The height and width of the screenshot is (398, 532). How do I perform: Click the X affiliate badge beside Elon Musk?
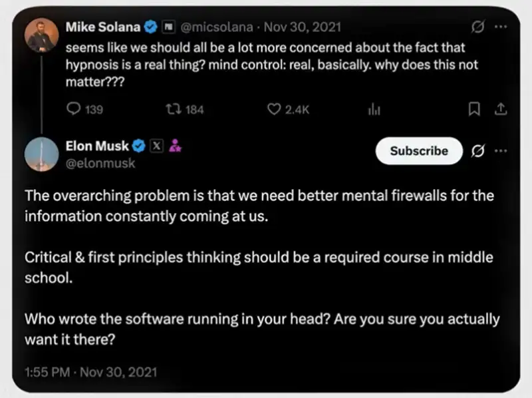158,146
